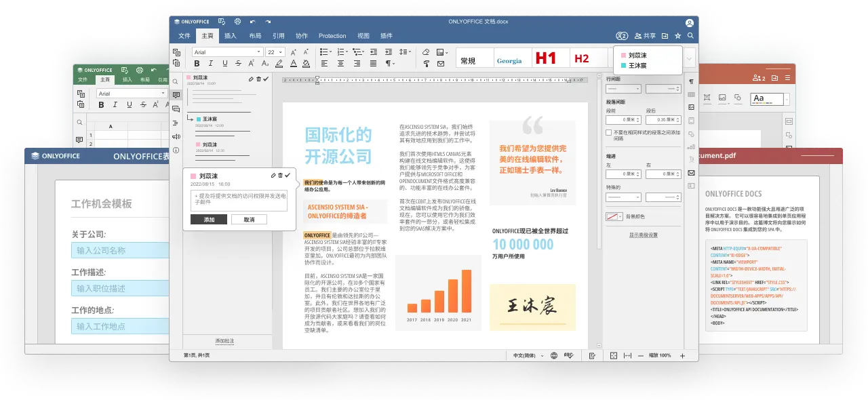Click the increase indent icon
The width and height of the screenshot is (868, 400).
pos(390,52)
